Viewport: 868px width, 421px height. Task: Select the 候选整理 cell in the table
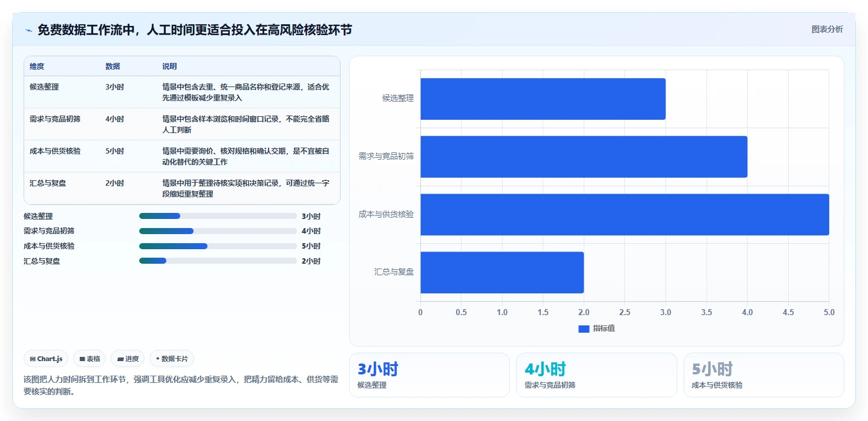[x=44, y=87]
